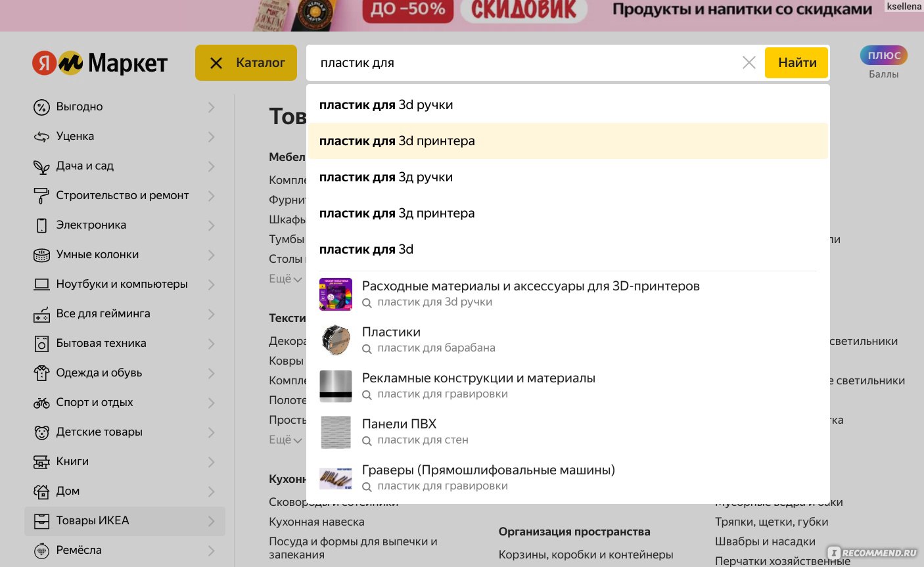Open the Организация пространства heading
This screenshot has width=924, height=567.
click(574, 532)
